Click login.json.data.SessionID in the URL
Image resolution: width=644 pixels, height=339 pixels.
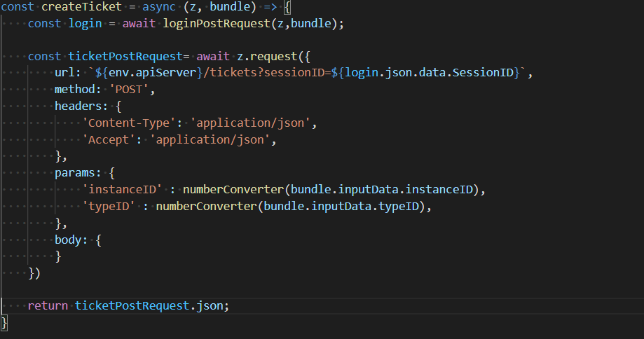(429, 73)
